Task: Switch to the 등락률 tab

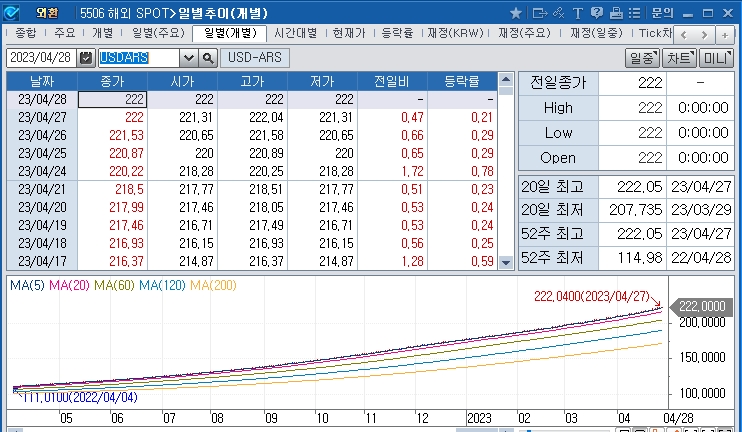Action: pos(397,33)
